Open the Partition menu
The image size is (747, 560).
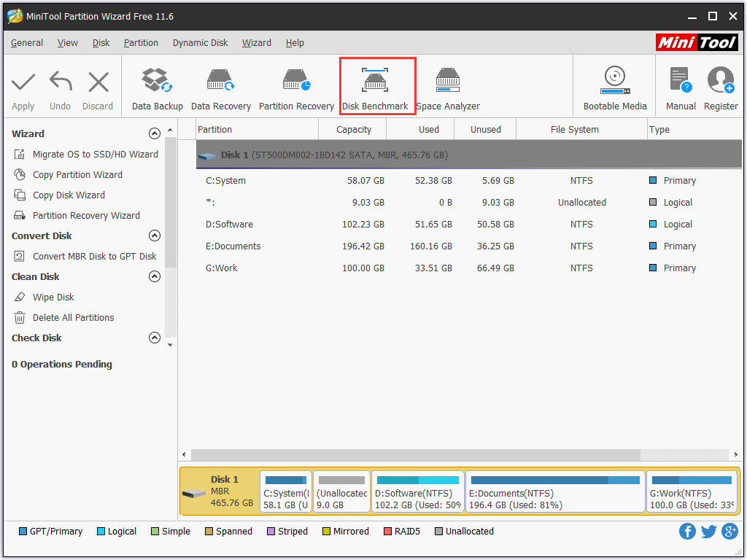coord(141,43)
